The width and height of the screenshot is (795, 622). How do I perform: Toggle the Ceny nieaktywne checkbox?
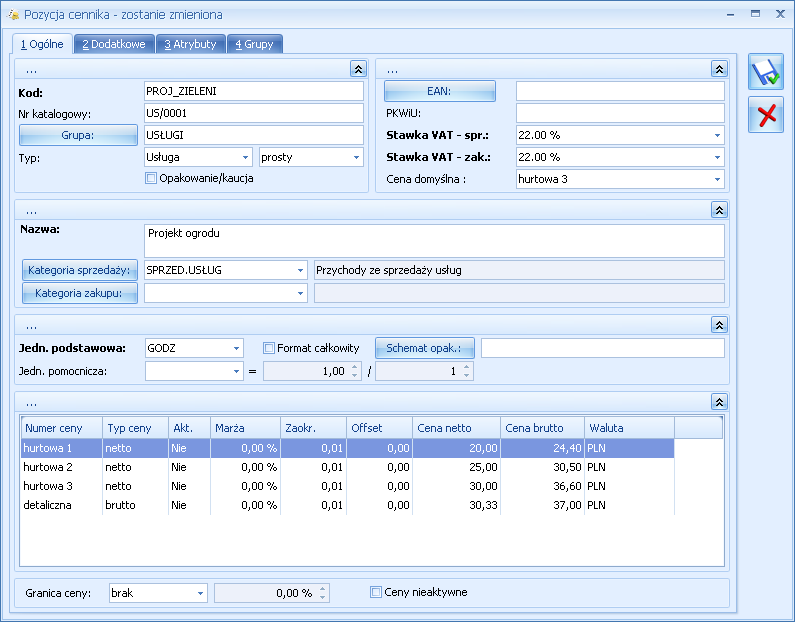coord(376,592)
